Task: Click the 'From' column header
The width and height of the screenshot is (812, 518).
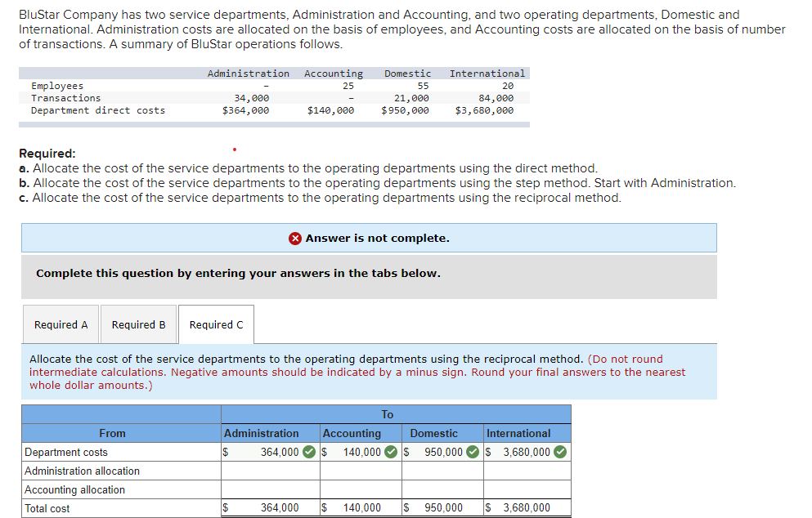Action: pyautogui.click(x=112, y=433)
